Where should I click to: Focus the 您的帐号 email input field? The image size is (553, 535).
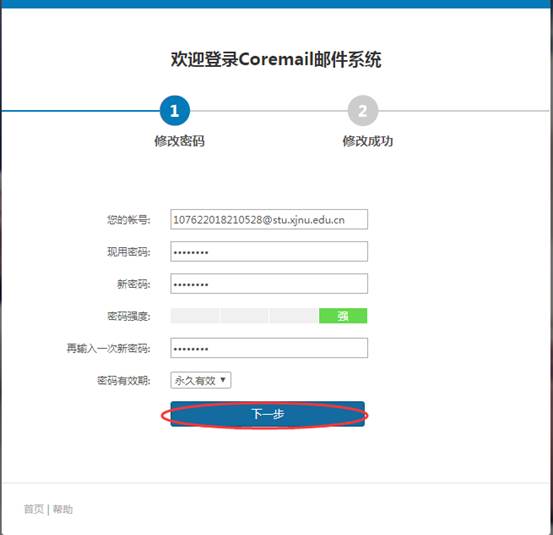[x=269, y=219]
